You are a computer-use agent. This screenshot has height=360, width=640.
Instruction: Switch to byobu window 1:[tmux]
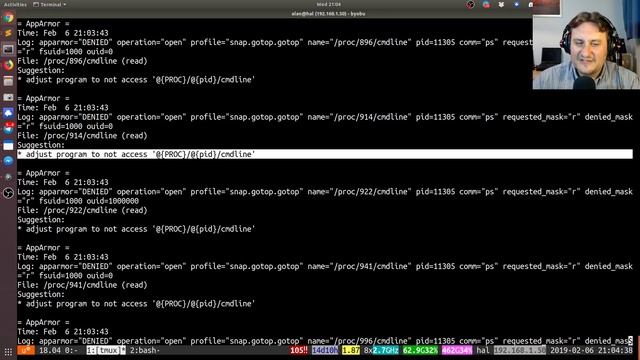coord(106,350)
